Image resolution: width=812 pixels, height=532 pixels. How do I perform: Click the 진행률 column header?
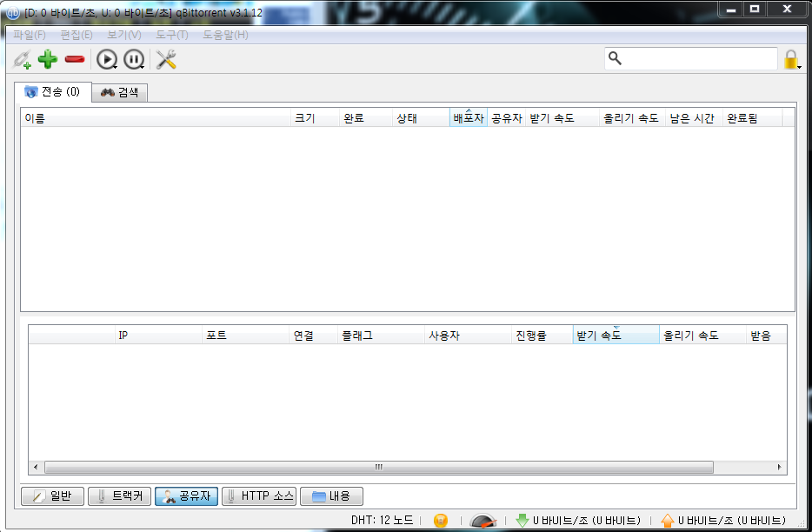(x=542, y=336)
